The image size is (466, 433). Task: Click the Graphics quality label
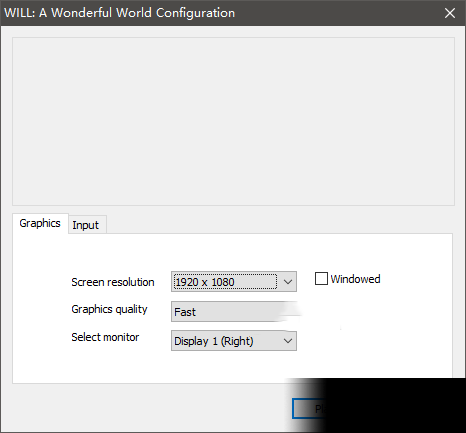pyautogui.click(x=109, y=309)
